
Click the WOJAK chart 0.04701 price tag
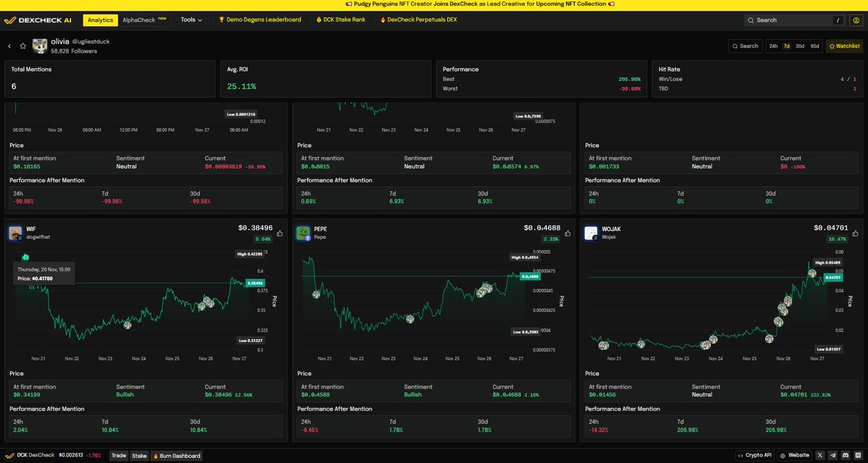tap(833, 277)
